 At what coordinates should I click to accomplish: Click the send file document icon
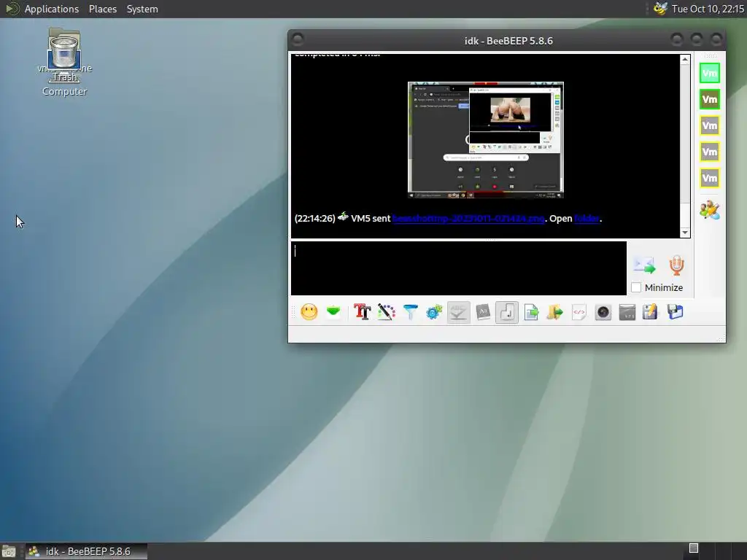coord(531,312)
